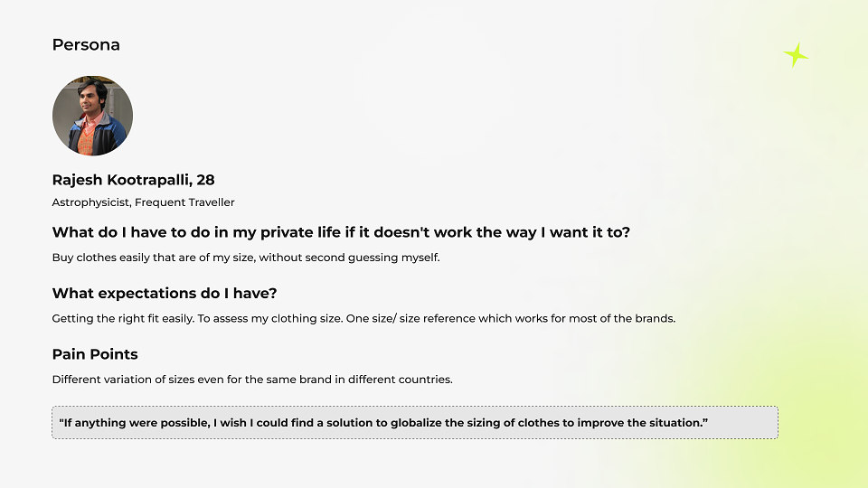Image resolution: width=868 pixels, height=488 pixels.
Task: Click the sentence "To assess my clothing size."
Action: 270,319
